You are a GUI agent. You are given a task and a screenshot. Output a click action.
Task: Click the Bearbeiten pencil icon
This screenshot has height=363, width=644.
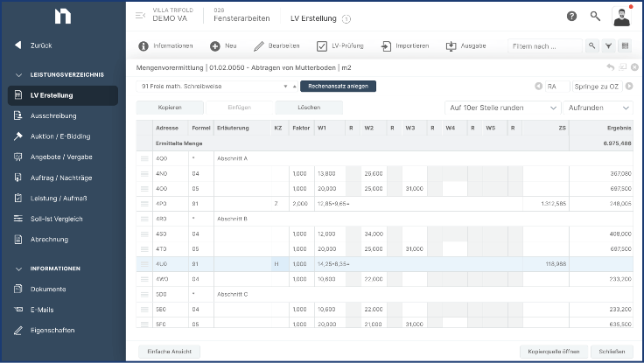pos(259,45)
